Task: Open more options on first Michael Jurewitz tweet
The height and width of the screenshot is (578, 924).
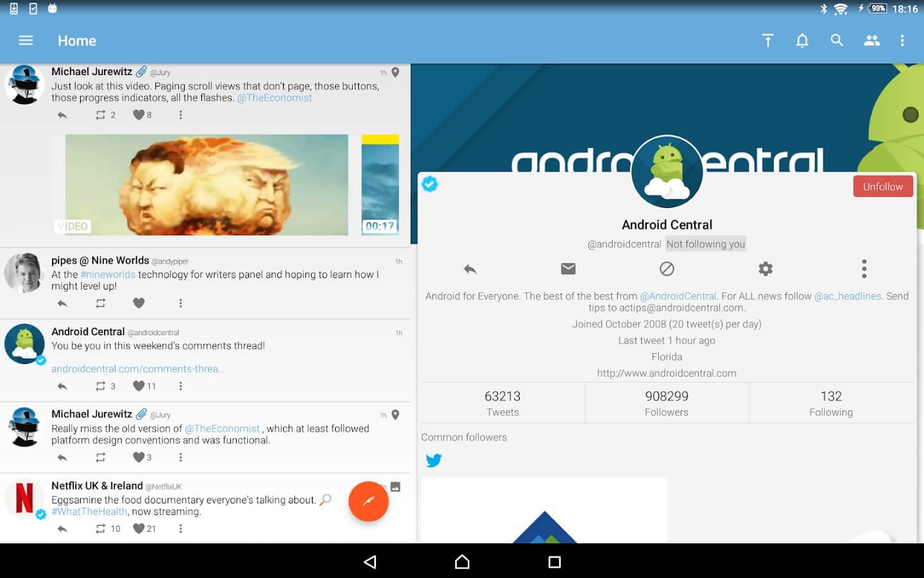Action: pos(180,115)
